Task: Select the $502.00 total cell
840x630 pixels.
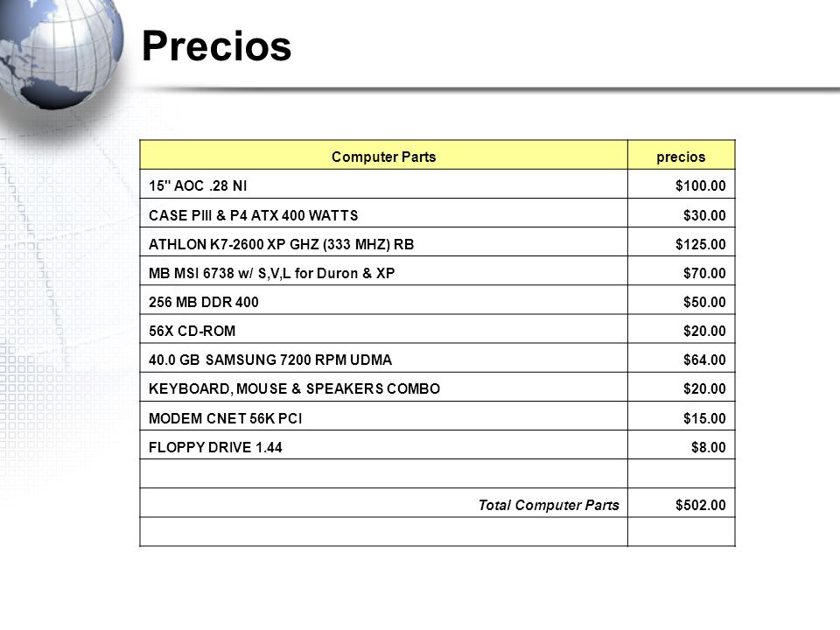Action: coord(681,503)
